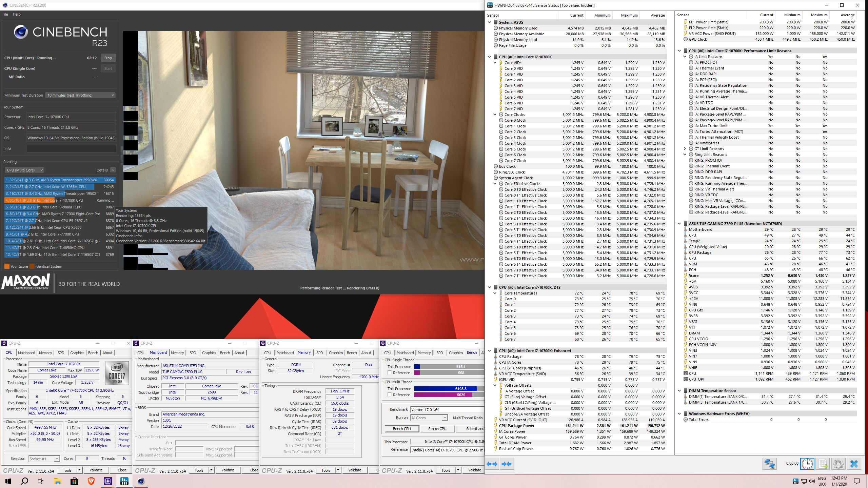
Task: Click Total Errors row in WHEA
Action: (770, 420)
